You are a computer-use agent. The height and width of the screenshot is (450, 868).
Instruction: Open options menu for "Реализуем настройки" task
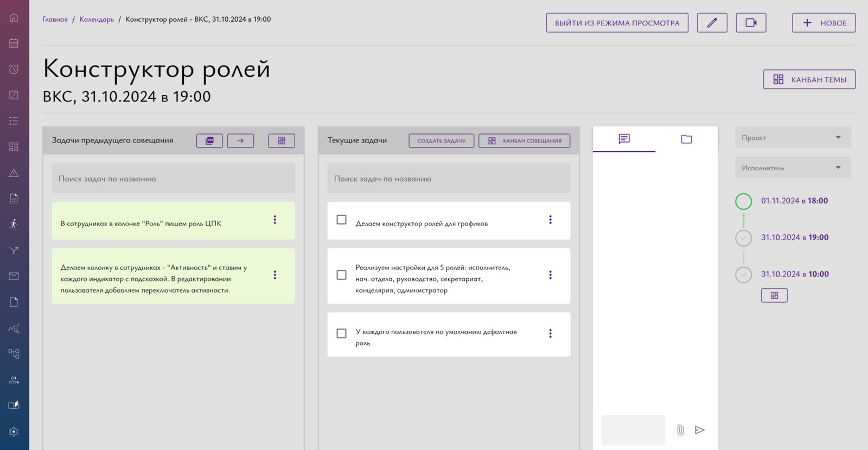point(551,275)
